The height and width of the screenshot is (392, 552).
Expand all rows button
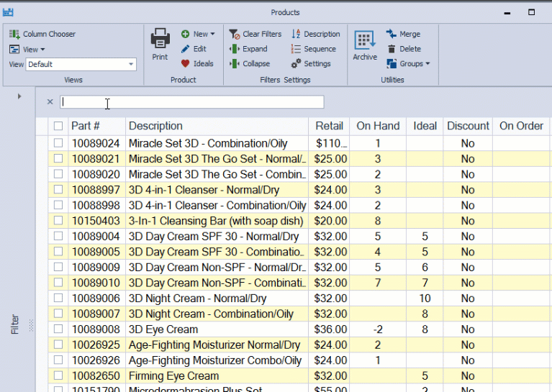[x=248, y=49]
